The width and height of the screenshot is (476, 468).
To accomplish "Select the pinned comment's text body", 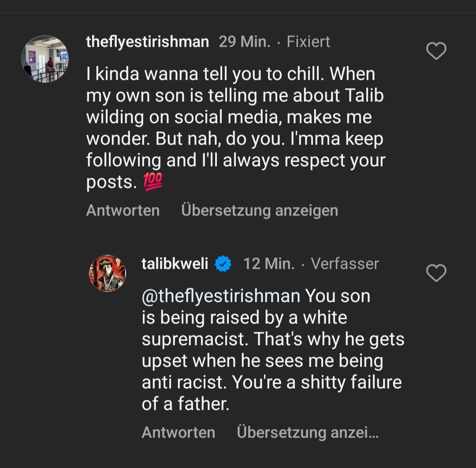I will point(235,128).
